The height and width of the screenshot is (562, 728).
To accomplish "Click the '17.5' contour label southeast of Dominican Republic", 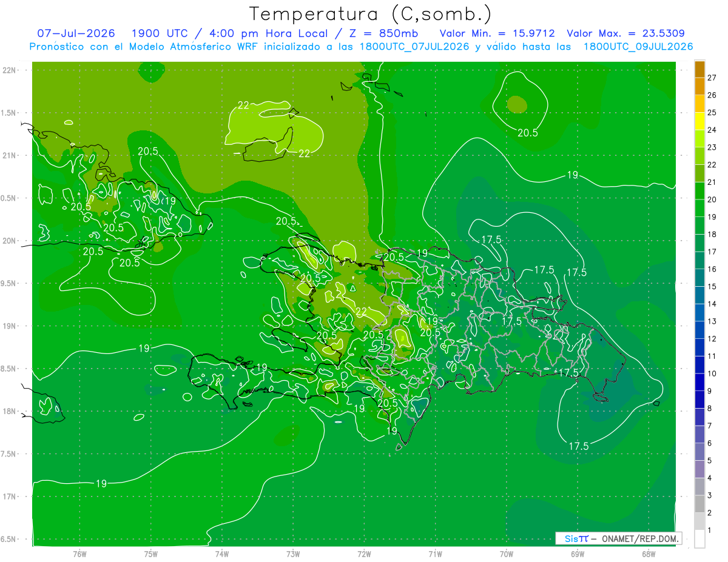I will 578,446.
